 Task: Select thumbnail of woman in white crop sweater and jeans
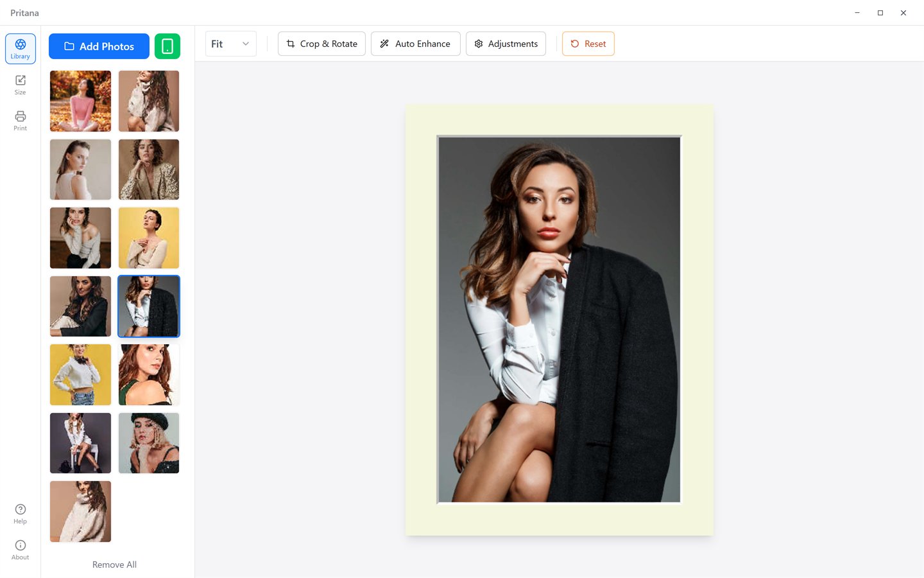80,374
